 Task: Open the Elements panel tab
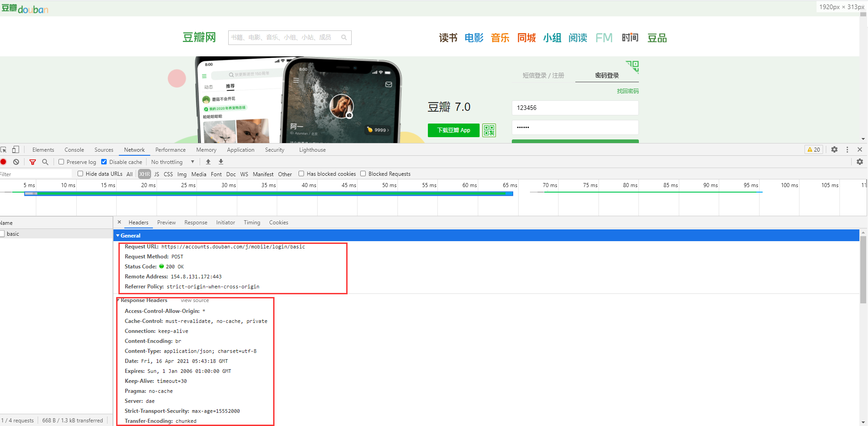click(x=43, y=150)
